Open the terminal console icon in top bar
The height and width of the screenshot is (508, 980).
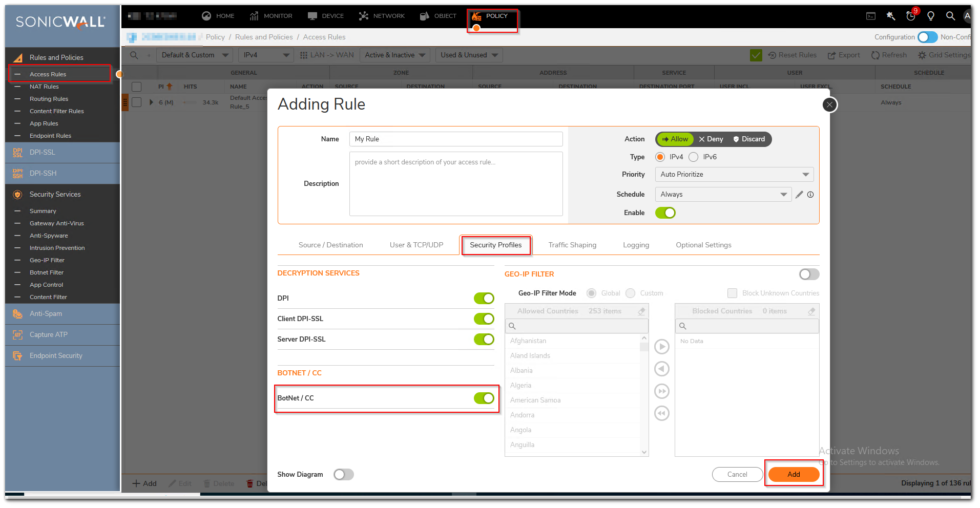[x=871, y=16]
